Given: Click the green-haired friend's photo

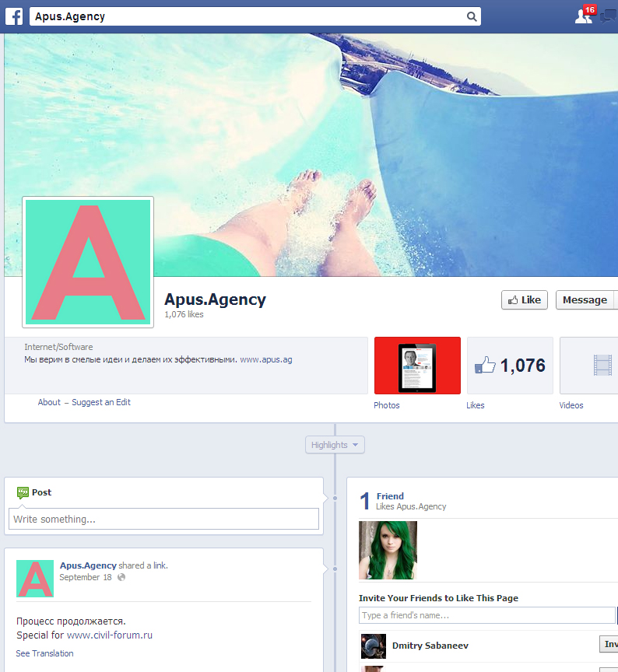Looking at the screenshot, I should pos(388,551).
